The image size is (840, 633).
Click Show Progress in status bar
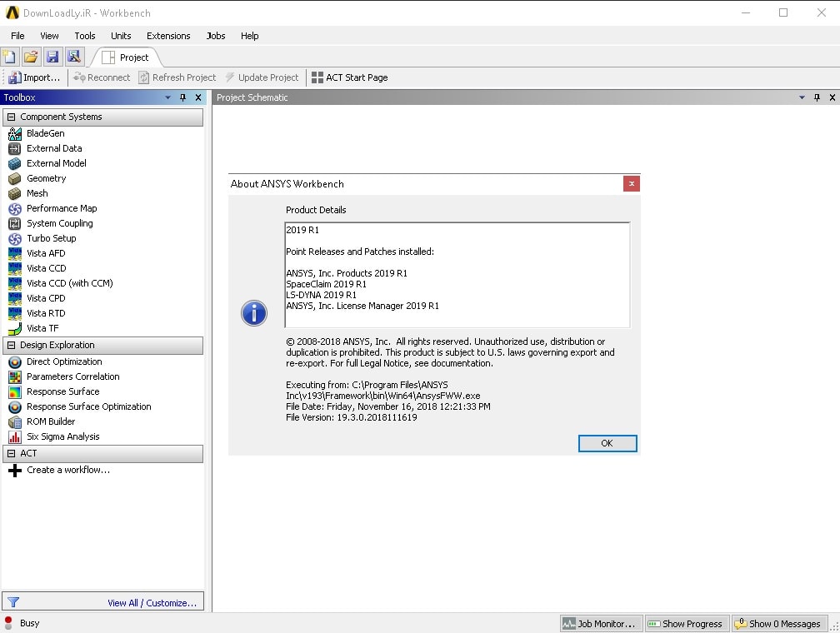pos(685,624)
